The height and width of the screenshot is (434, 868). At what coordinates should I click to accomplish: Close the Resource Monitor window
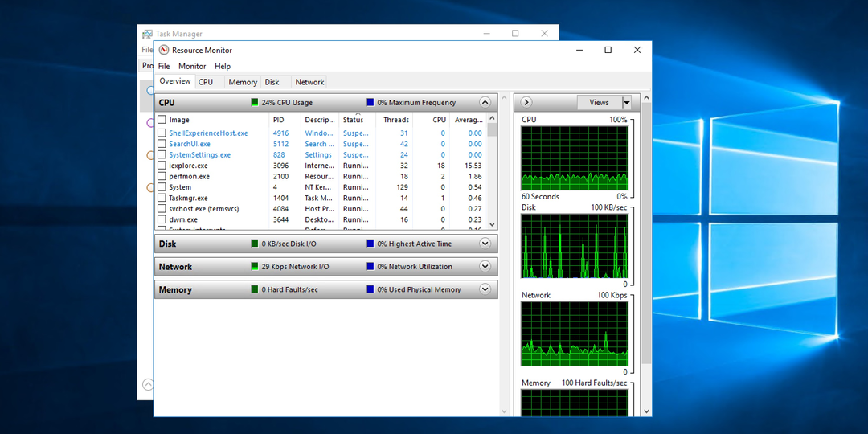(x=637, y=50)
